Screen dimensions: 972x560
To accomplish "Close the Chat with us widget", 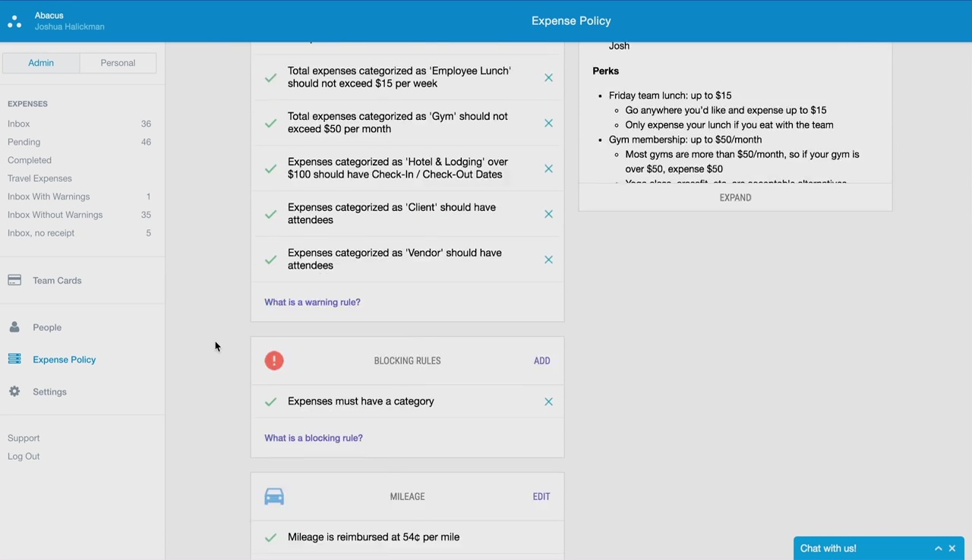I will pyautogui.click(x=952, y=549).
